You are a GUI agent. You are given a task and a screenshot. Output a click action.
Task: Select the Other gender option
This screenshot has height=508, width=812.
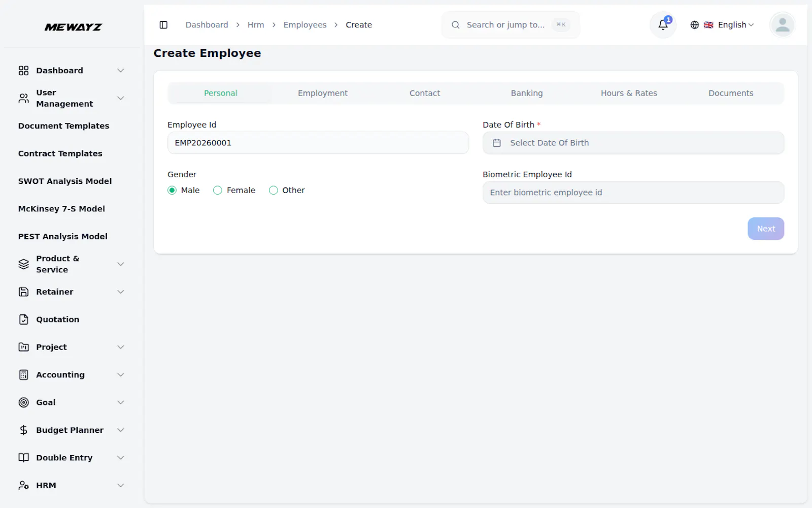pyautogui.click(x=274, y=190)
